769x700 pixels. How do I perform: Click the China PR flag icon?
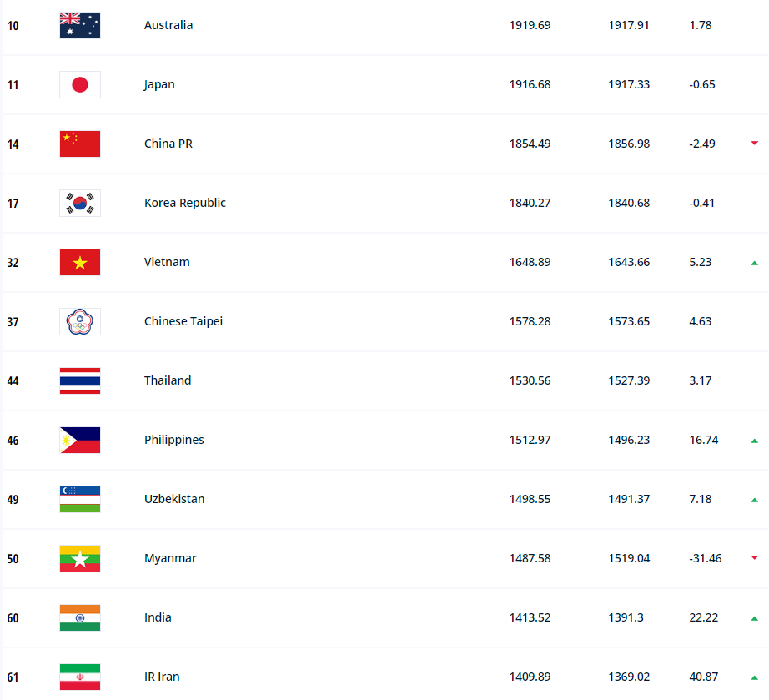coord(80,144)
